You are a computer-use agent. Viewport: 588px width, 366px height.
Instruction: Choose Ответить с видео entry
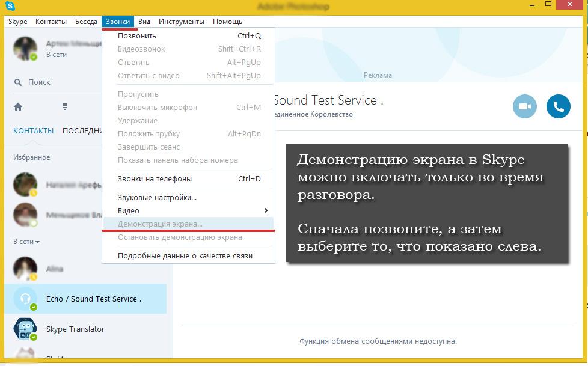click(x=189, y=75)
